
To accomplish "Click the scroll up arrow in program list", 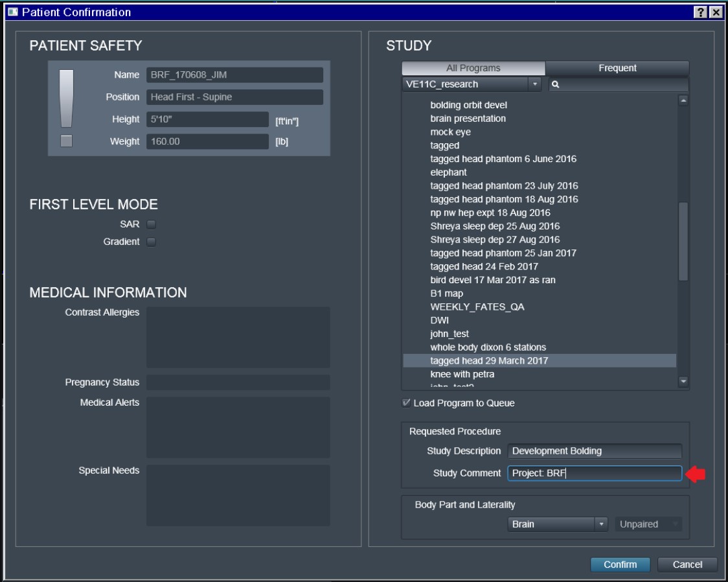I will tap(683, 100).
